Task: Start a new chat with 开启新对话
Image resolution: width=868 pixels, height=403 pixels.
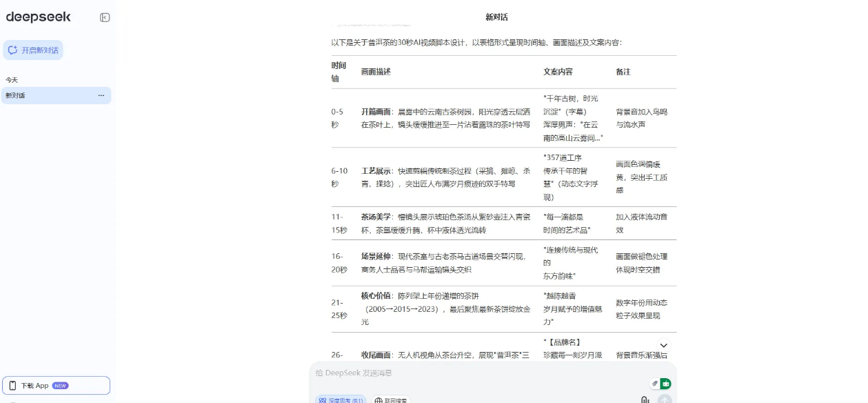Action: coord(33,50)
